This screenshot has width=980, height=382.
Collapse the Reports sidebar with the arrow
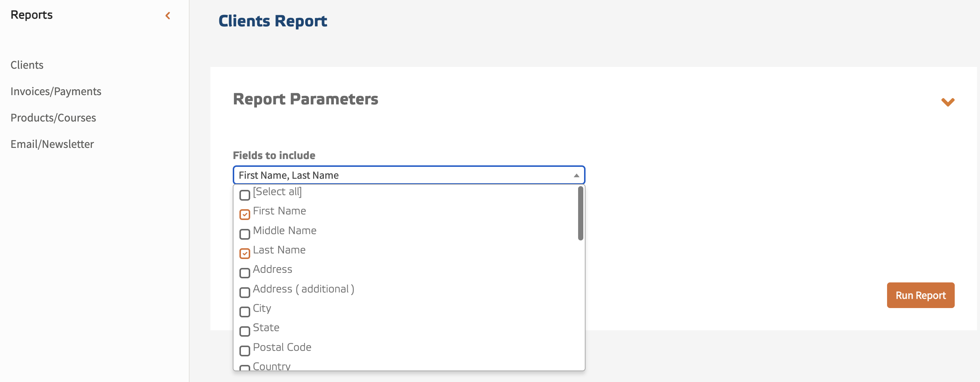[167, 16]
